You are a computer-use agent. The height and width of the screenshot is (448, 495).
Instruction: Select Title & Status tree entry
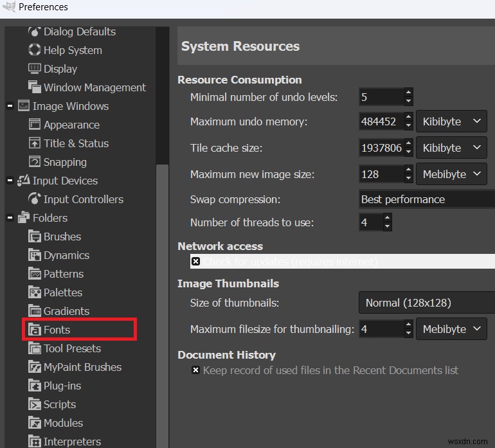pos(76,143)
